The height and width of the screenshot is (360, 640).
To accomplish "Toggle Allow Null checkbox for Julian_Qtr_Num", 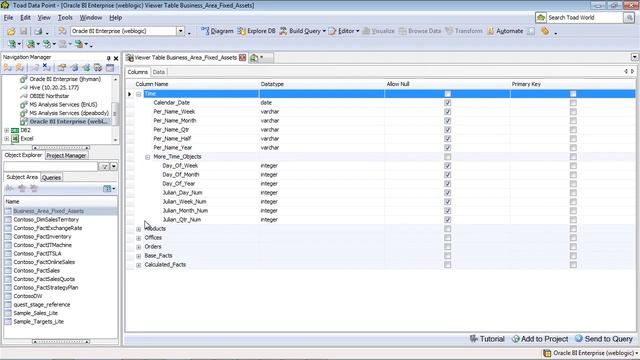I will point(448,220).
